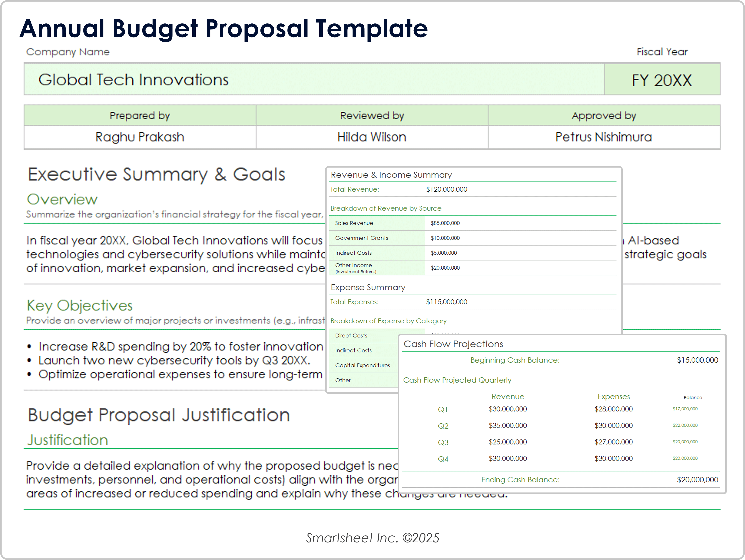Image resolution: width=745 pixels, height=560 pixels.
Task: Click Q1 expenses $28,000,000
Action: pyautogui.click(x=614, y=409)
